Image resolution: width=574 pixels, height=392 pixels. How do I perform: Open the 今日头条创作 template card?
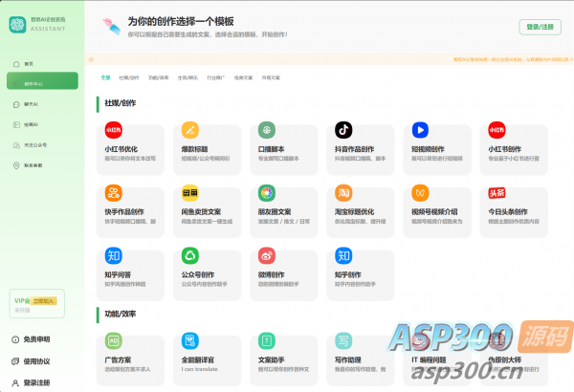pyautogui.click(x=514, y=212)
